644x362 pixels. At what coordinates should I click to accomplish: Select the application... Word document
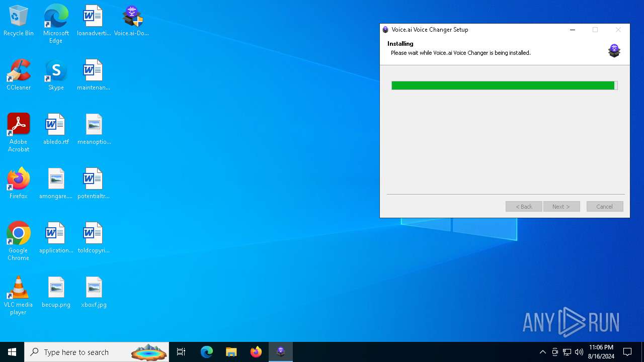coord(56,238)
